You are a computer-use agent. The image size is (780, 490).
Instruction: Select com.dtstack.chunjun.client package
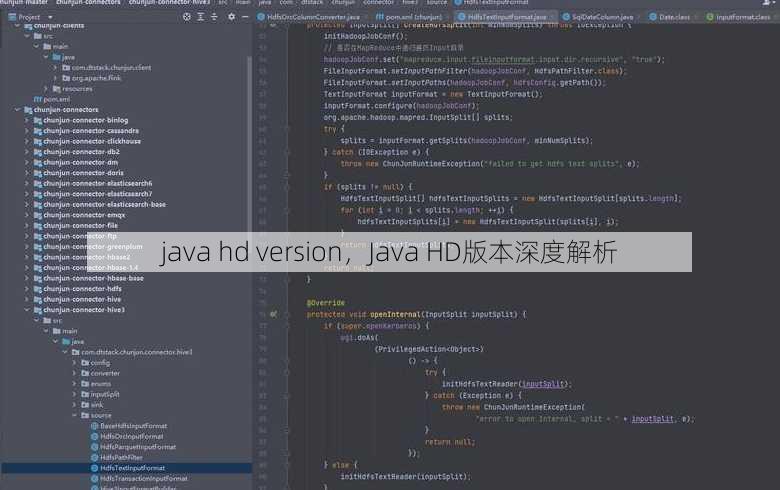(111, 68)
